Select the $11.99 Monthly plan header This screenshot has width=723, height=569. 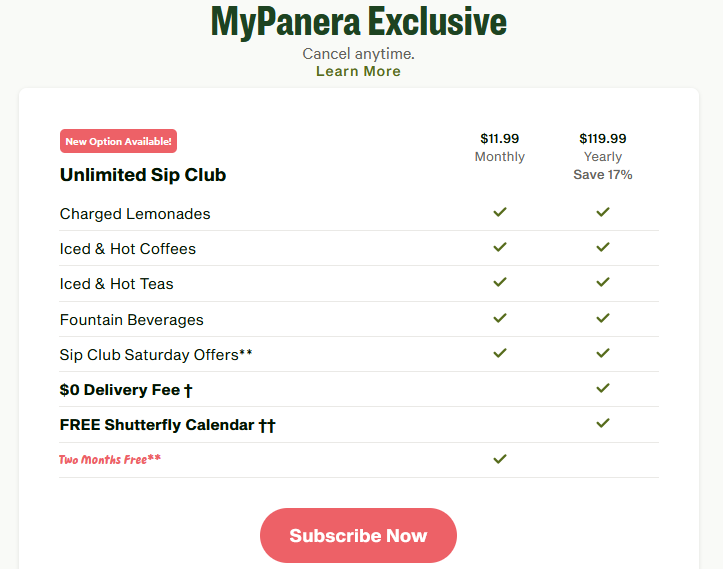tap(500, 147)
